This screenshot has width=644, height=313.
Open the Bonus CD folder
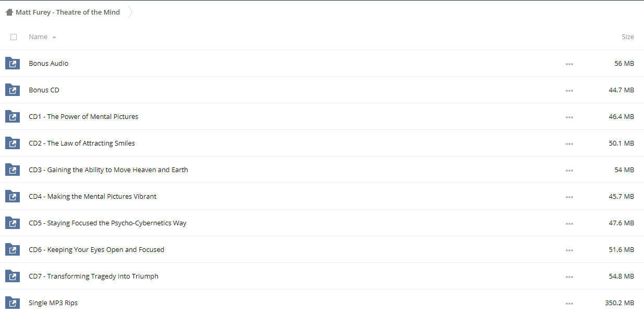[44, 90]
